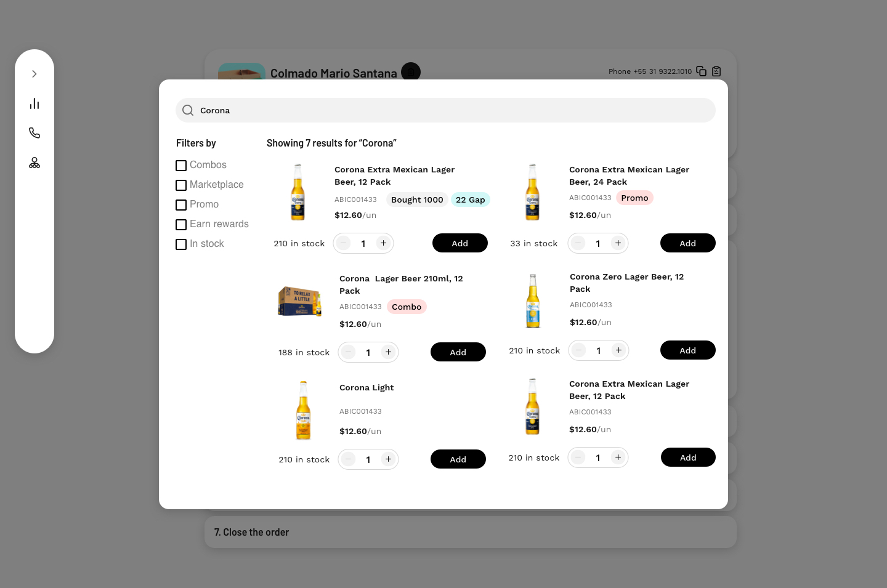Click the Colmado Mario Santana store name
887x588 pixels.
[334, 73]
